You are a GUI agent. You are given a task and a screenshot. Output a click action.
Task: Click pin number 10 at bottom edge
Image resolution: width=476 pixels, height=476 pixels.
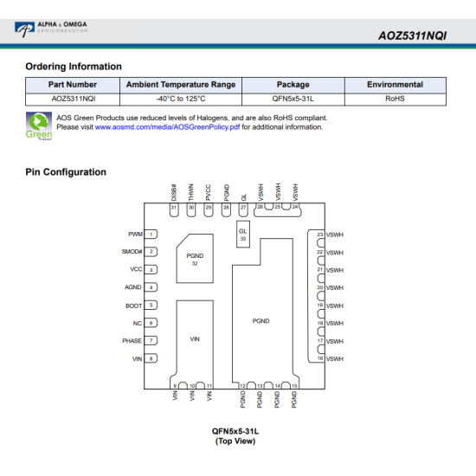pos(192,386)
